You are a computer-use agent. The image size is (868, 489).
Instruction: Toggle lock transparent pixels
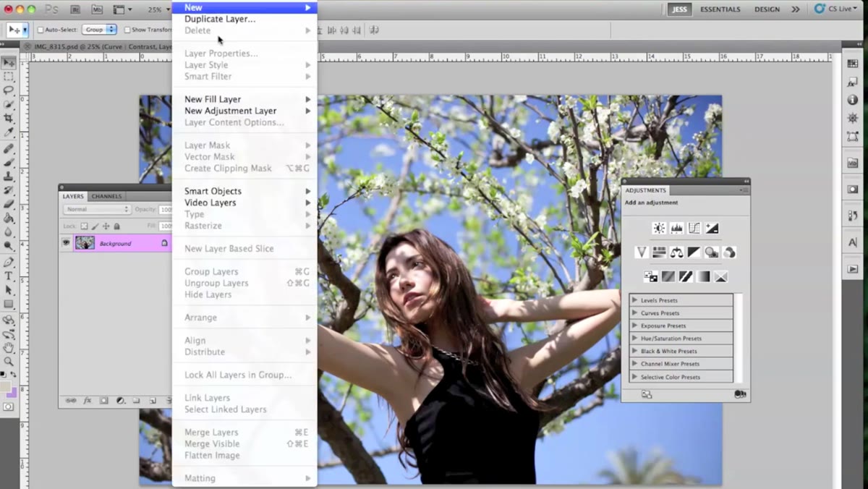click(x=84, y=226)
